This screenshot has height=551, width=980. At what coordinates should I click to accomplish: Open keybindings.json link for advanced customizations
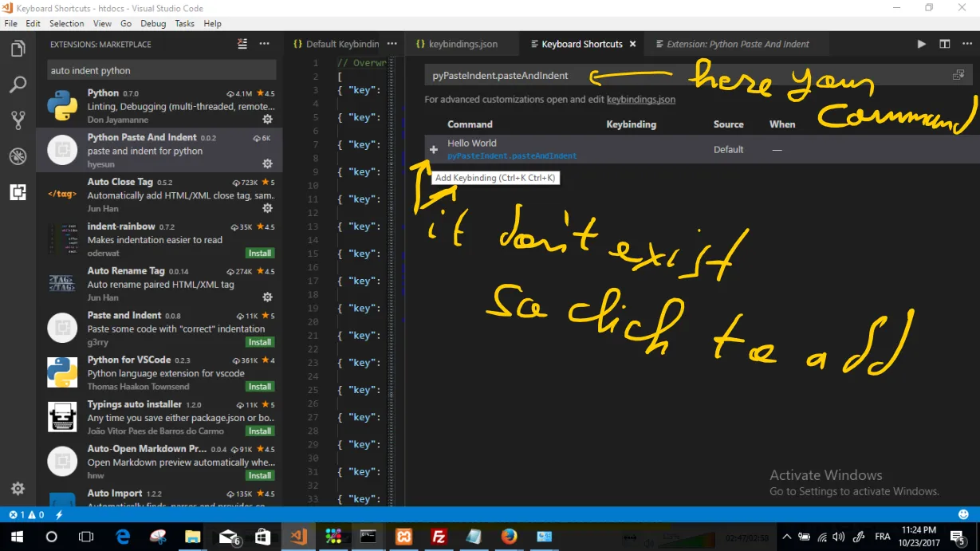[x=641, y=100]
